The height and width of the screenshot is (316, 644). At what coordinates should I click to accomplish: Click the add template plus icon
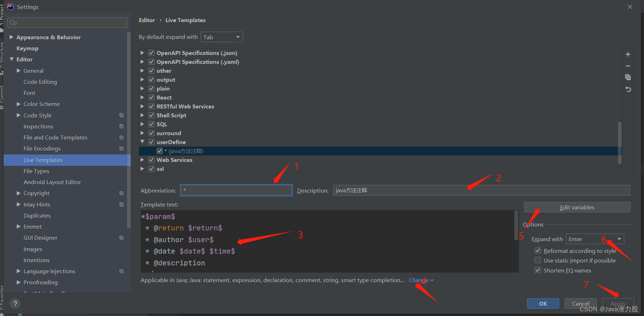(x=628, y=54)
